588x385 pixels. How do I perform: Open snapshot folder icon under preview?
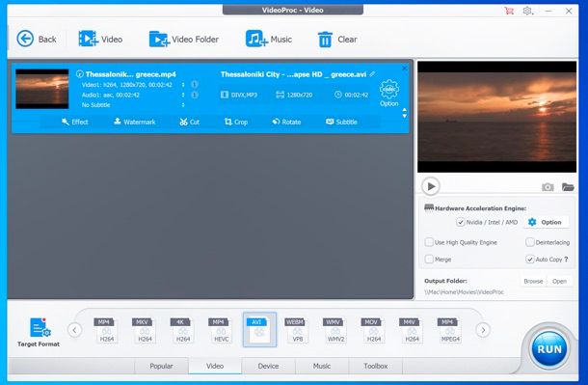click(x=568, y=186)
